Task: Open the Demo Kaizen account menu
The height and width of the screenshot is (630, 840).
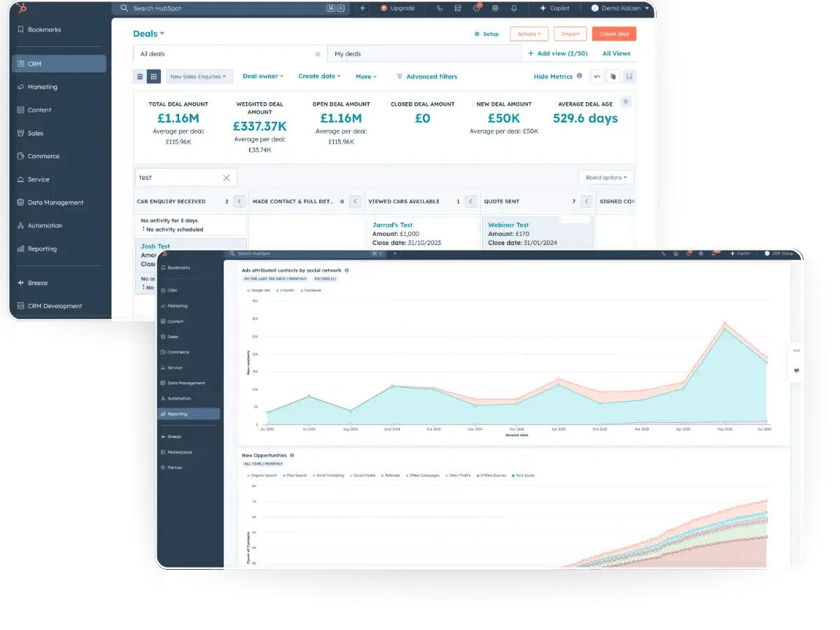Action: click(x=620, y=8)
